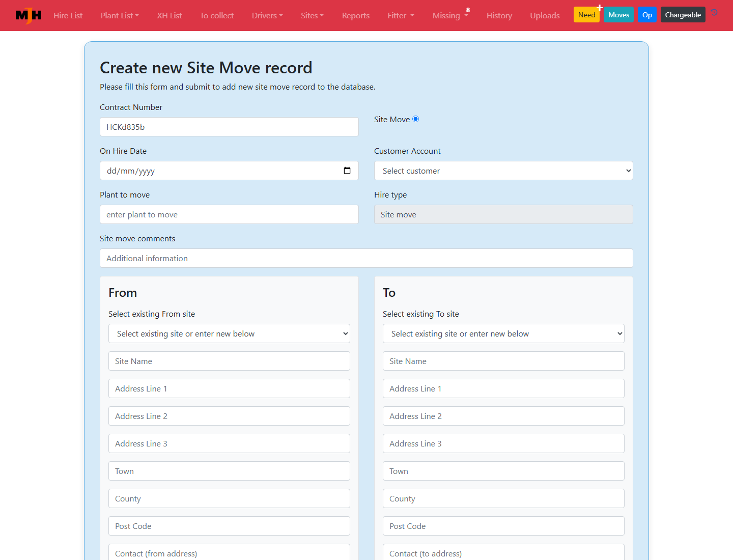The height and width of the screenshot is (560, 733).
Task: Click the 'From' section heading
Action: coord(123,293)
